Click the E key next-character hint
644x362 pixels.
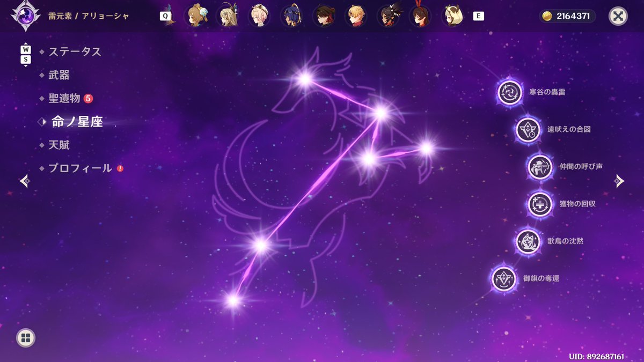point(478,16)
